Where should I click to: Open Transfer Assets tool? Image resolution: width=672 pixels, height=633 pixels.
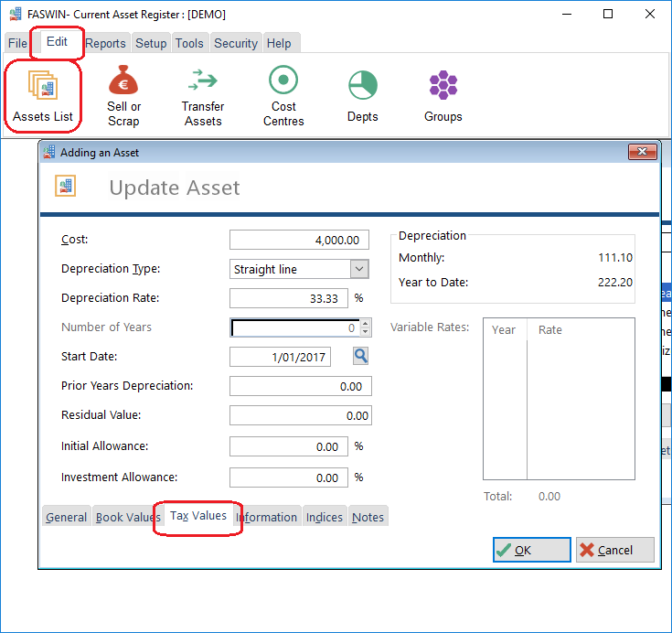[x=203, y=96]
